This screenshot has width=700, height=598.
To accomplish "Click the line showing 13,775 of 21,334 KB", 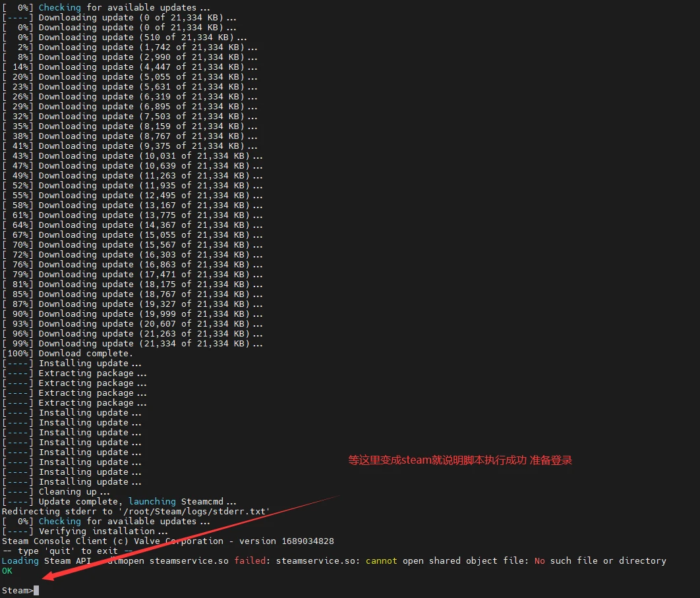I will pyautogui.click(x=132, y=215).
